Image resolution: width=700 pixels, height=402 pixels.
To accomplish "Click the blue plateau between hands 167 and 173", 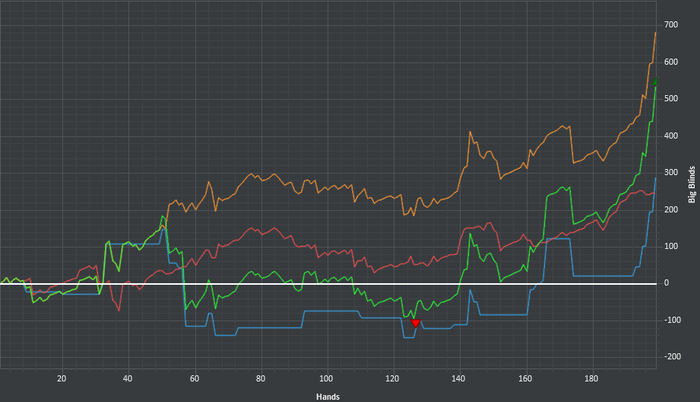I will click(558, 239).
